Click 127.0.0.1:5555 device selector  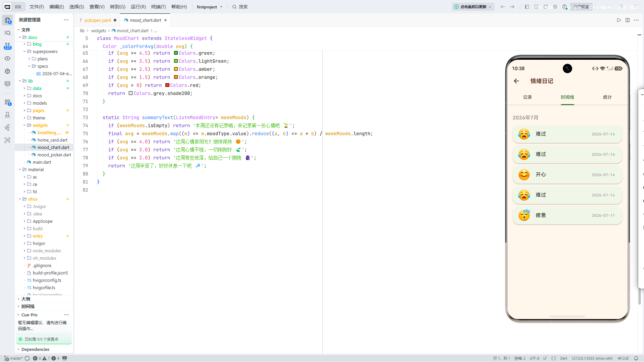592,358
